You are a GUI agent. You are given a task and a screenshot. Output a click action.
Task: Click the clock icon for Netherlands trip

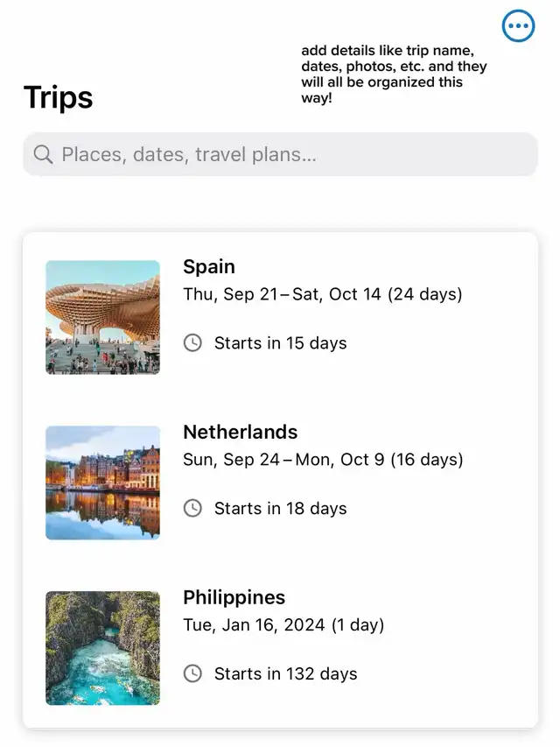tap(192, 508)
